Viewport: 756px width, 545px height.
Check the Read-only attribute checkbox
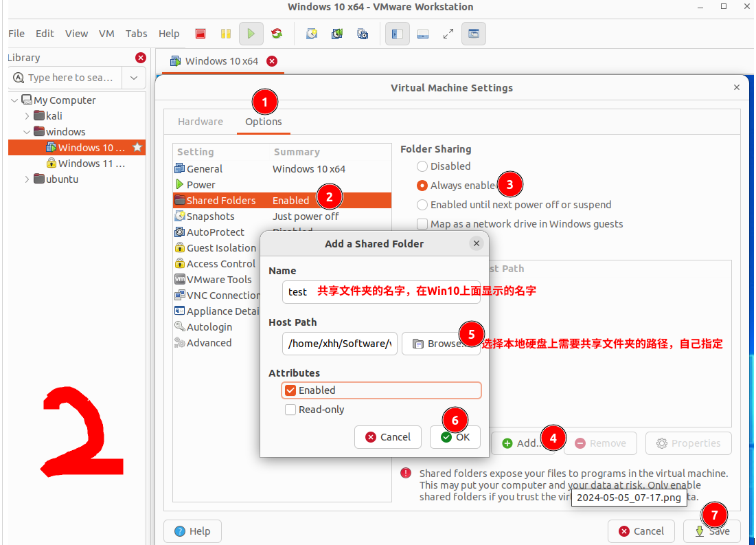[x=290, y=410]
